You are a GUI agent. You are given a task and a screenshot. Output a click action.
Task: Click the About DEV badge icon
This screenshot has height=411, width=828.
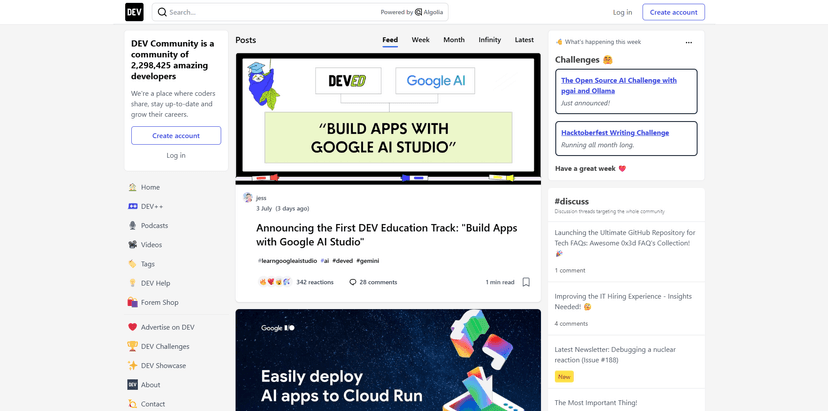[x=133, y=385]
